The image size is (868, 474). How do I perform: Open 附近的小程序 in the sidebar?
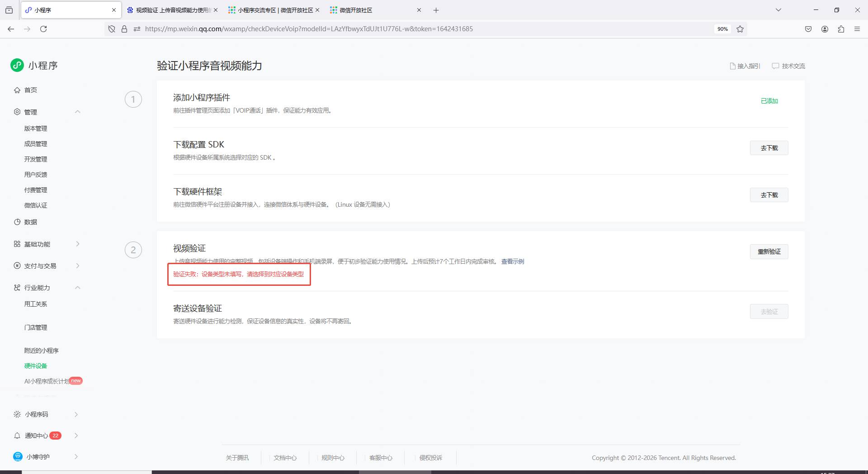click(x=42, y=351)
